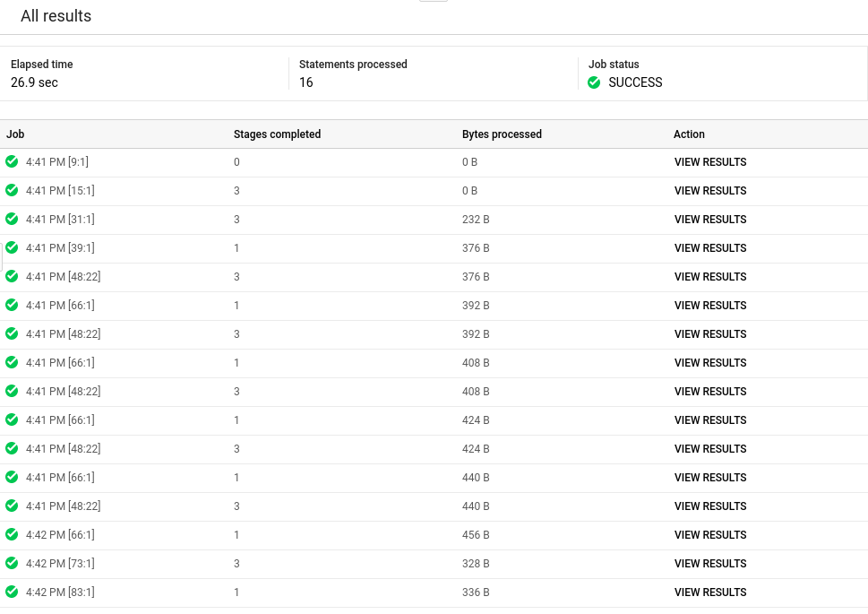This screenshot has height=614, width=868.
Task: Click the green check for 4:42 PM job 73:1
Action: point(12,563)
